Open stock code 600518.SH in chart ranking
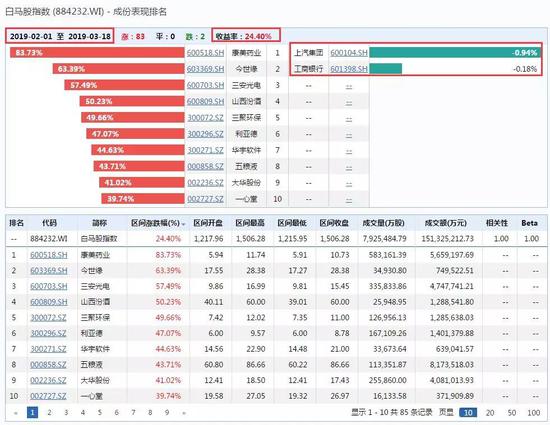 click(205, 53)
